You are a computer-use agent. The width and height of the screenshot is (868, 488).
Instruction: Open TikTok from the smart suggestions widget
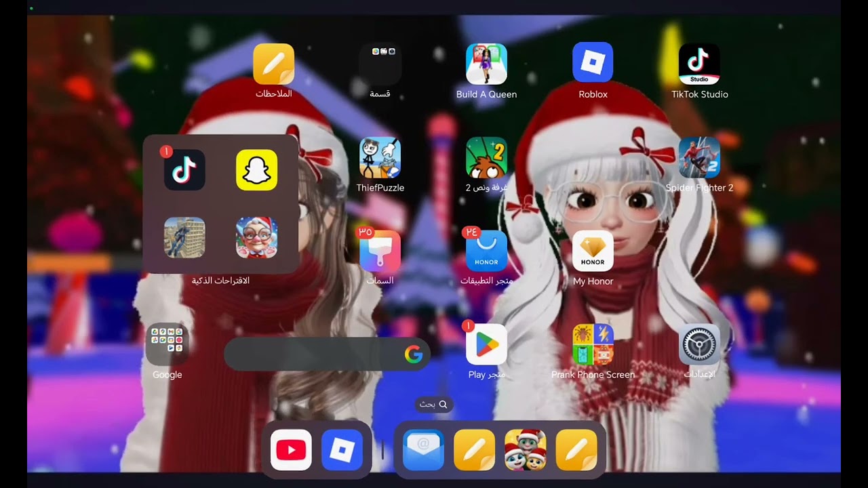coord(184,170)
